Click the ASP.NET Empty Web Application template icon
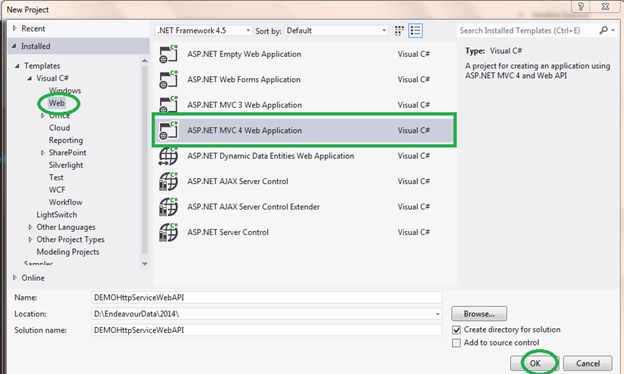Screen dimensions: 624x374 point(168,54)
